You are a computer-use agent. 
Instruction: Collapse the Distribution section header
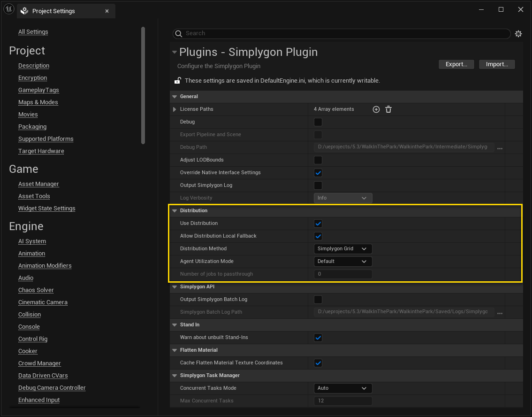click(x=175, y=210)
